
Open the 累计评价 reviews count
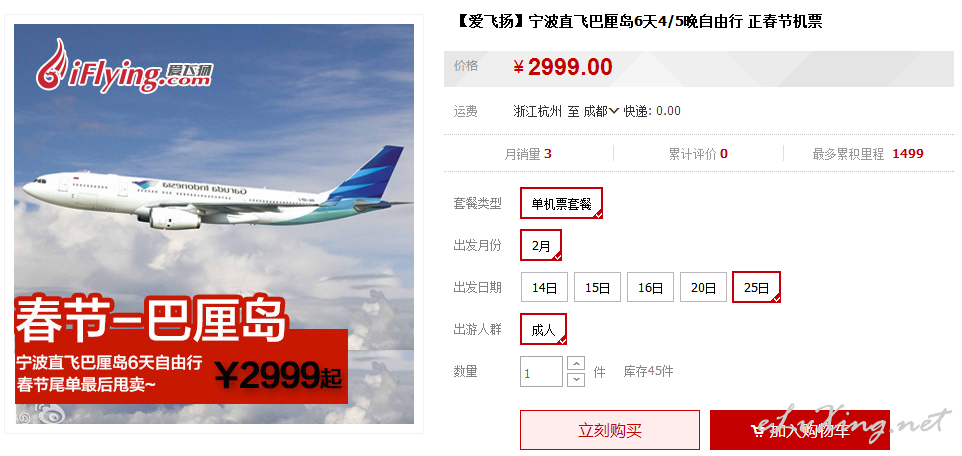point(698,153)
